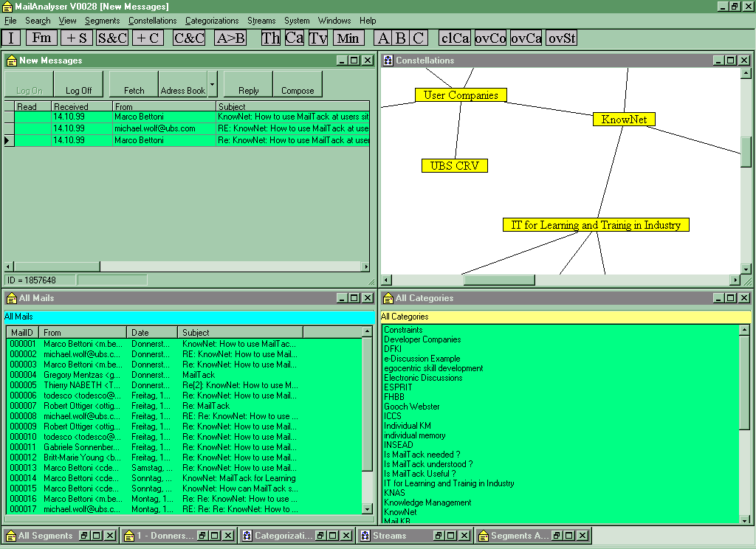Click the 'Date' column header in All Mails
756x549 pixels.
[x=152, y=333]
